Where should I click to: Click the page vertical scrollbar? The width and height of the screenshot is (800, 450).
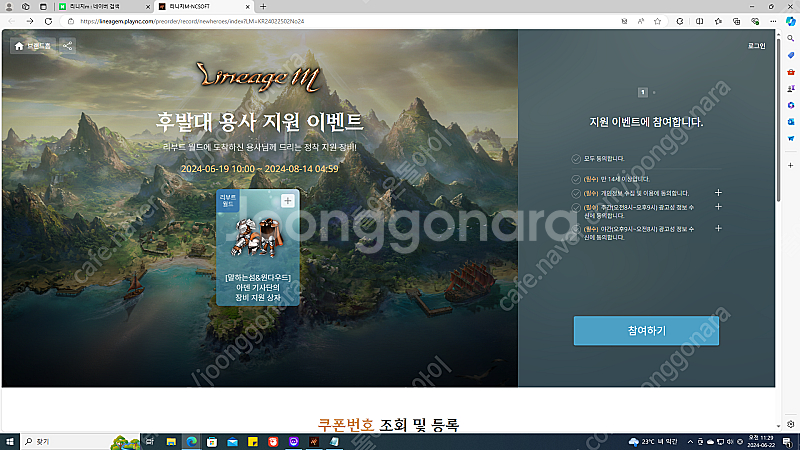coord(778,122)
